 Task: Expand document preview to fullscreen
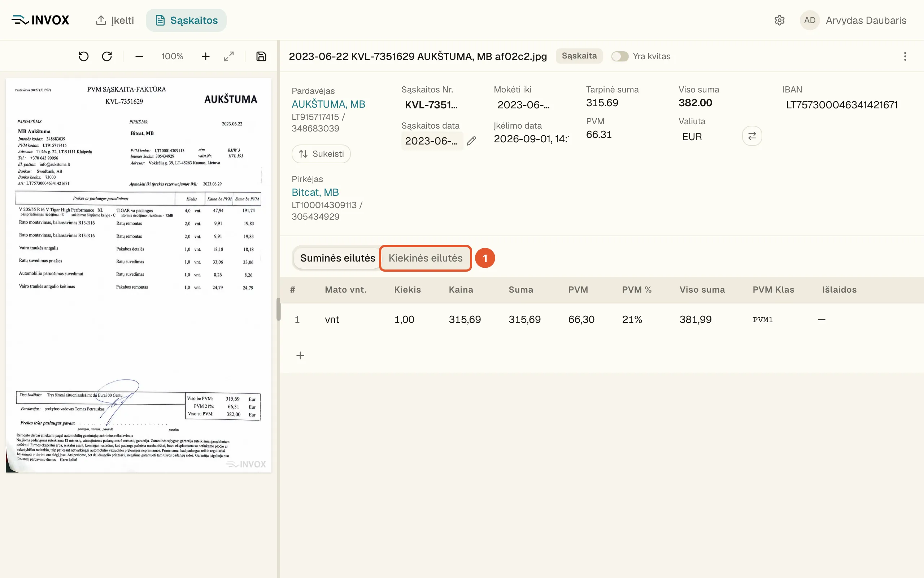click(229, 57)
